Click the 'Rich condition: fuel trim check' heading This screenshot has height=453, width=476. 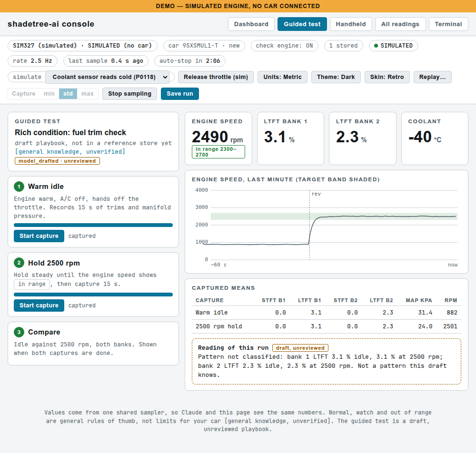70,133
